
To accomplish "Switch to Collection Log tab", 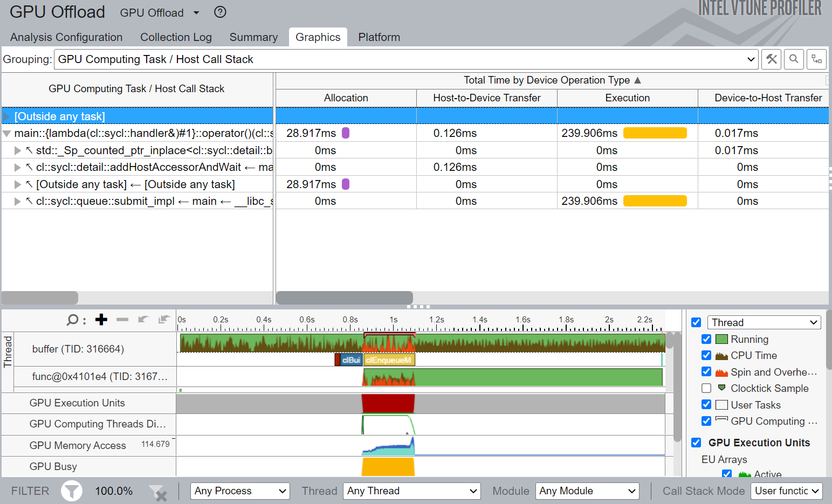I will point(176,37).
